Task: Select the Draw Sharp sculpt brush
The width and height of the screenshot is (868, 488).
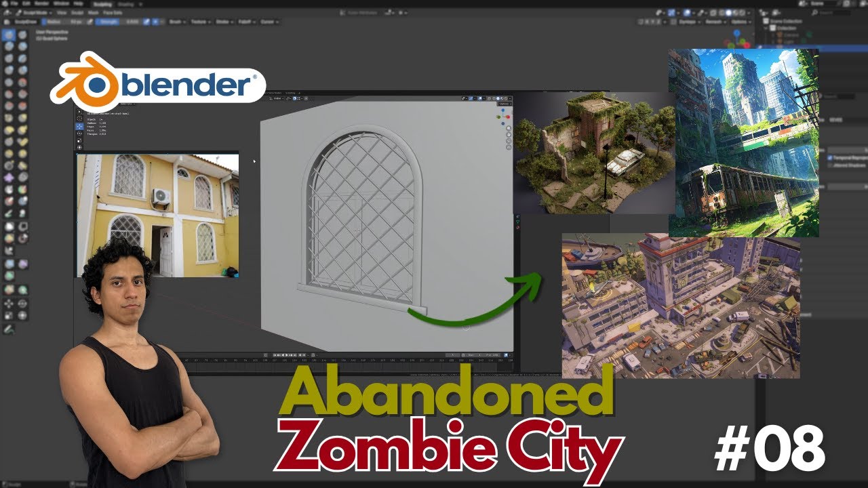Action: [22, 35]
